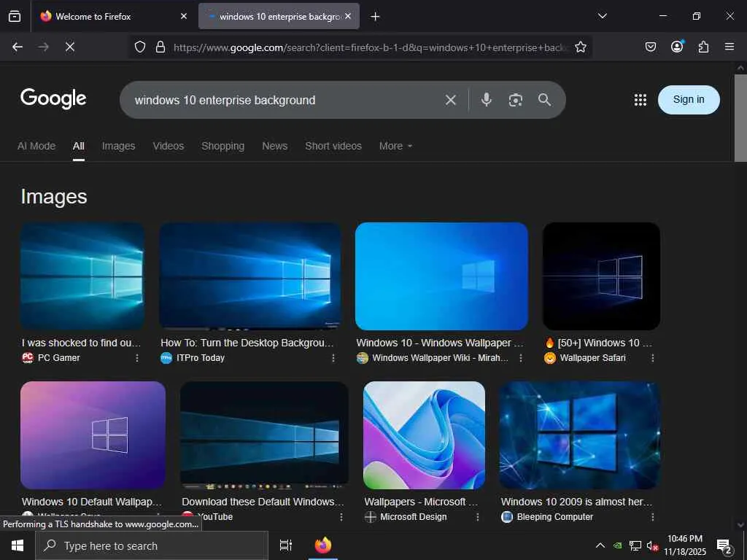Close the Welcome to Firefox tab

(184, 16)
